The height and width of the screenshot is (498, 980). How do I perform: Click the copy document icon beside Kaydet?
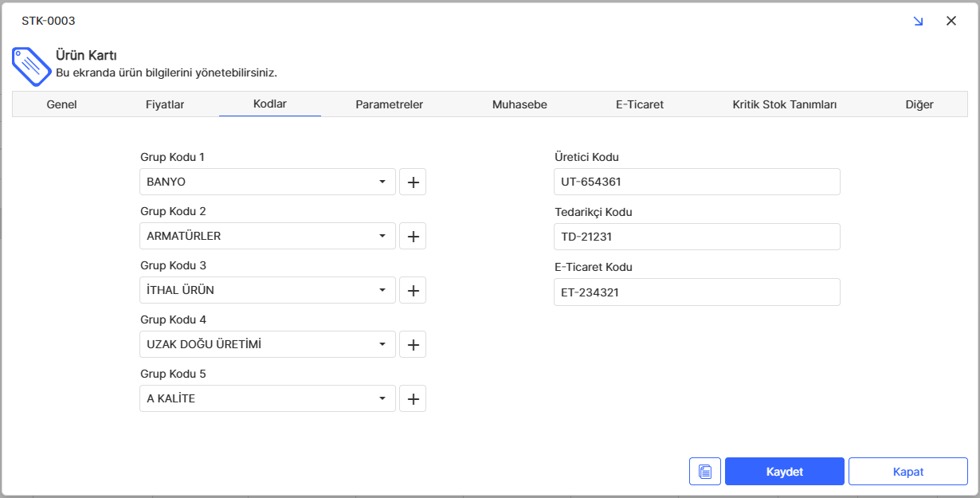pos(704,471)
